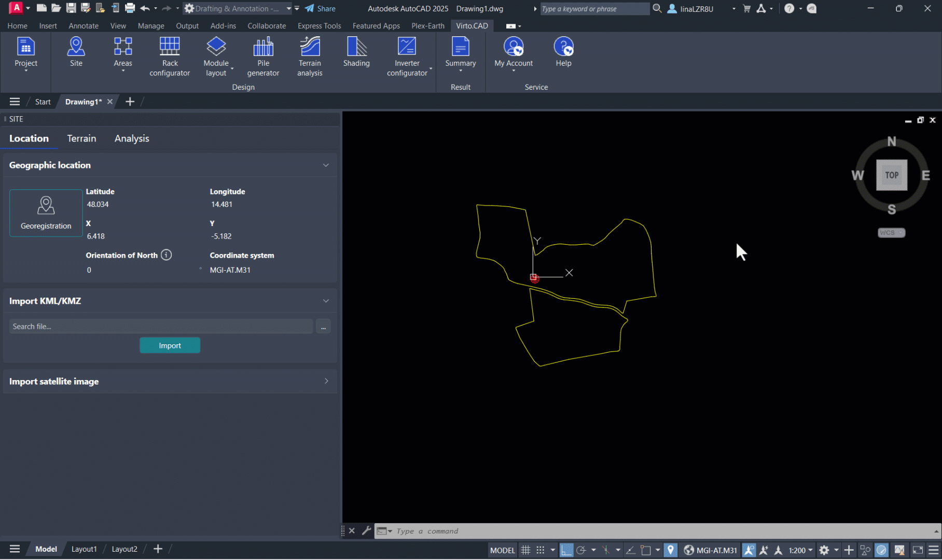Click the Georegistration button
The height and width of the screenshot is (560, 942).
tap(46, 213)
